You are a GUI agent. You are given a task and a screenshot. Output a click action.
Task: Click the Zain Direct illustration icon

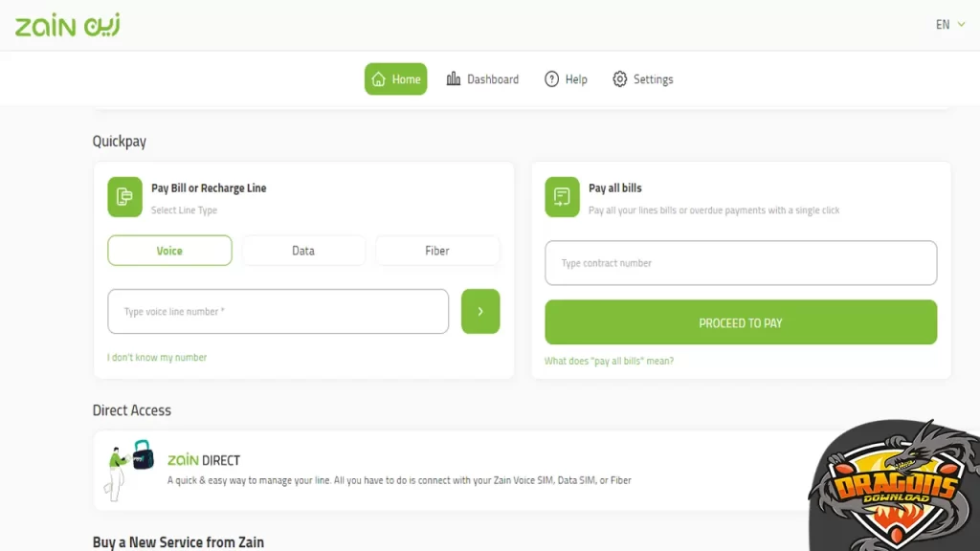130,469
